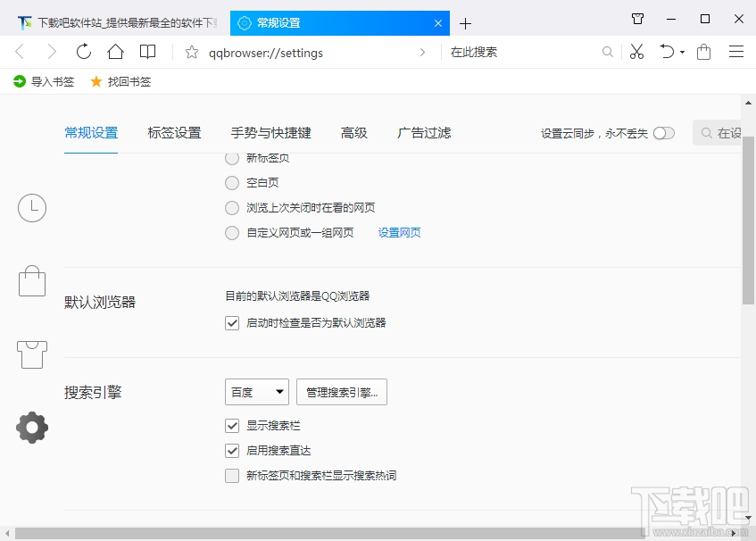This screenshot has width=756, height=541.
Task: Open the 百度 search engine dropdown
Action: 256,391
